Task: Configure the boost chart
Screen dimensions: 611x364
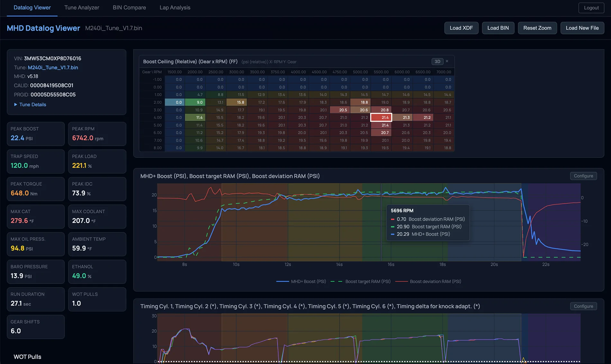Action: click(583, 176)
